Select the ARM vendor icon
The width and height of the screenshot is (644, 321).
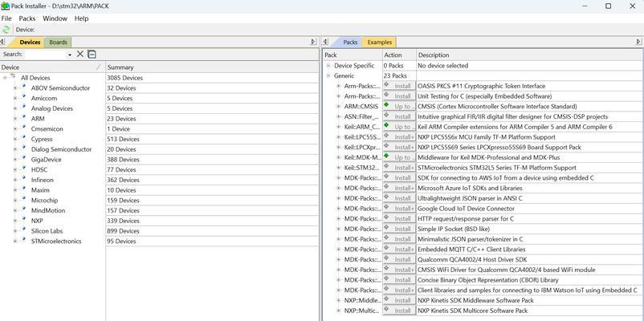click(x=23, y=118)
